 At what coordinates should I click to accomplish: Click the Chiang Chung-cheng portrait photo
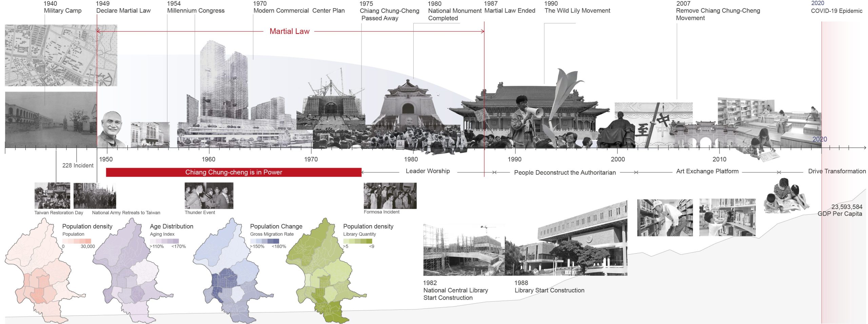111,129
